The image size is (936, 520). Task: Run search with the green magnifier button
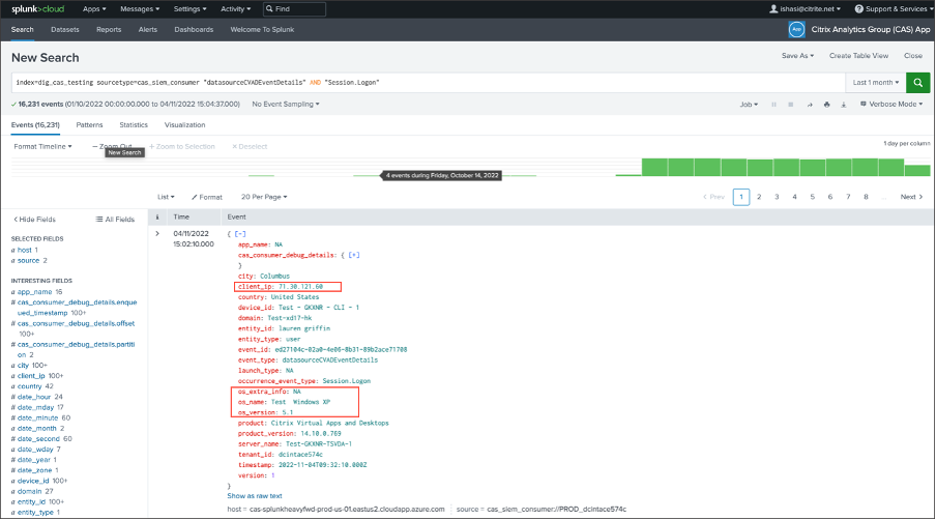917,83
